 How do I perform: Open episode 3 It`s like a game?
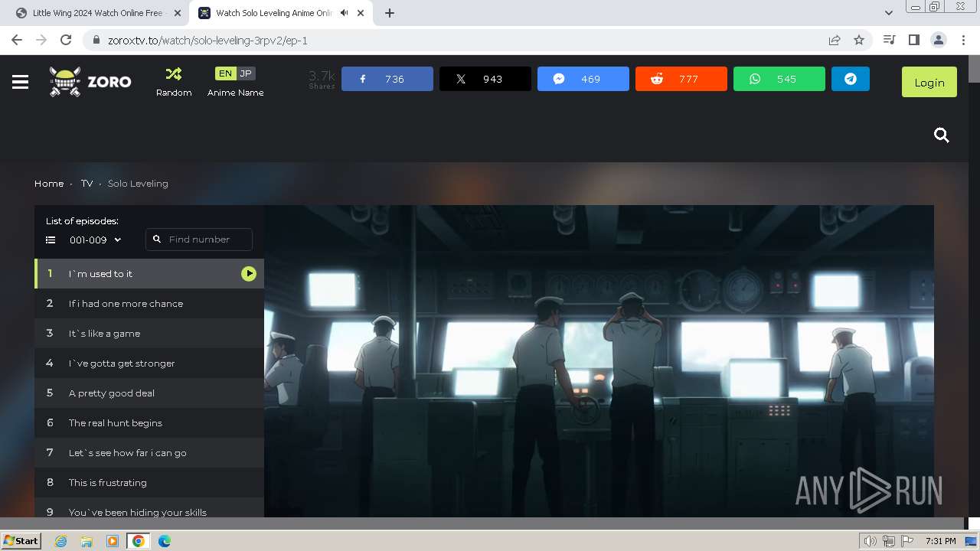click(x=149, y=333)
